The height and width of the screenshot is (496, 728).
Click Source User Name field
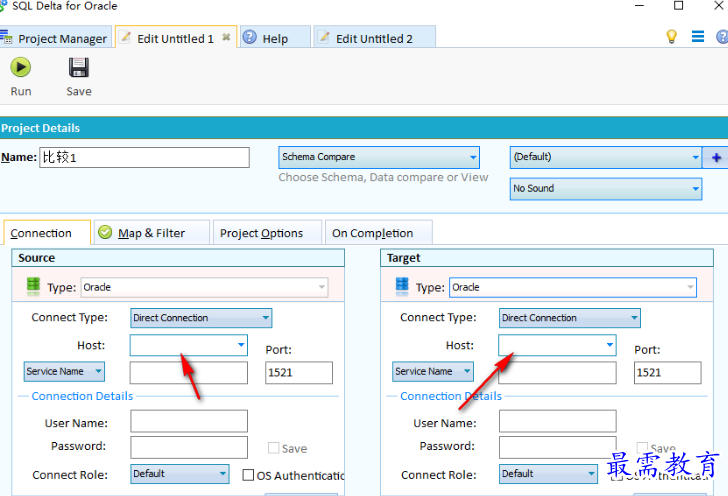click(x=188, y=421)
